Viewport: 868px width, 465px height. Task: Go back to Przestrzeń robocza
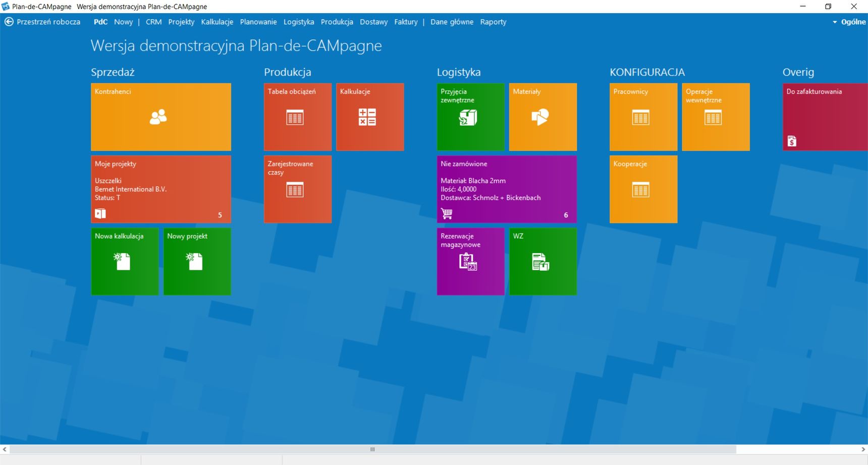tap(48, 22)
